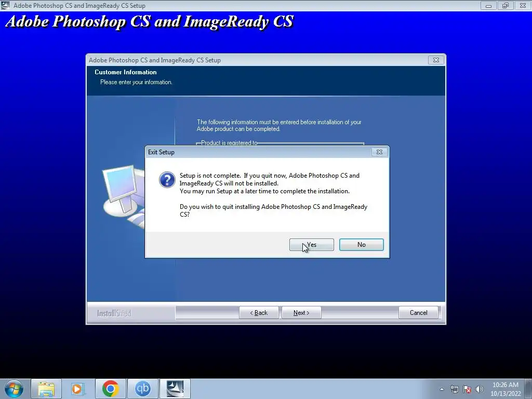Close the outer Adobe setup window
532x399 pixels.
[x=523, y=5]
